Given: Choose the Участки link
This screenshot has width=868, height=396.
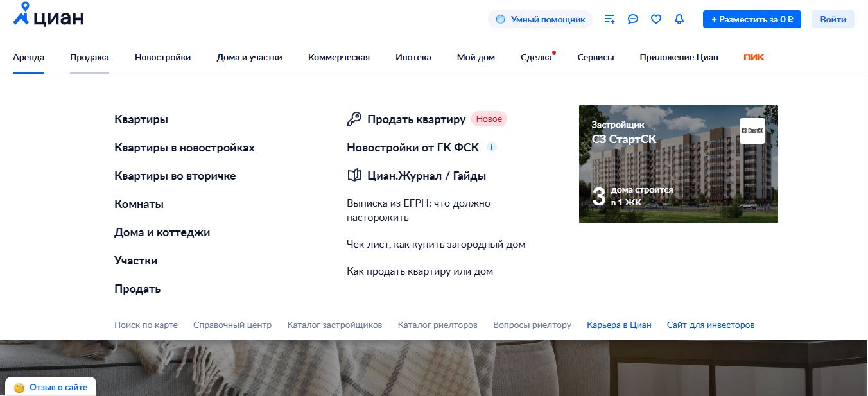Looking at the screenshot, I should coord(135,261).
